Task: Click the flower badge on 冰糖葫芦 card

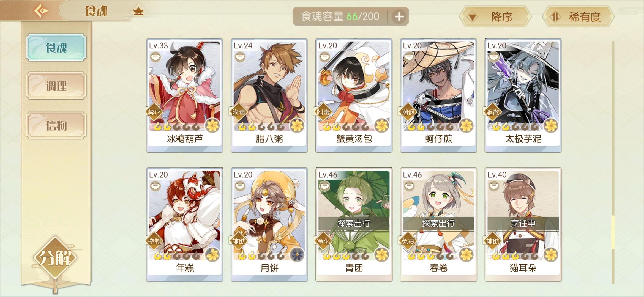Action: [212, 126]
